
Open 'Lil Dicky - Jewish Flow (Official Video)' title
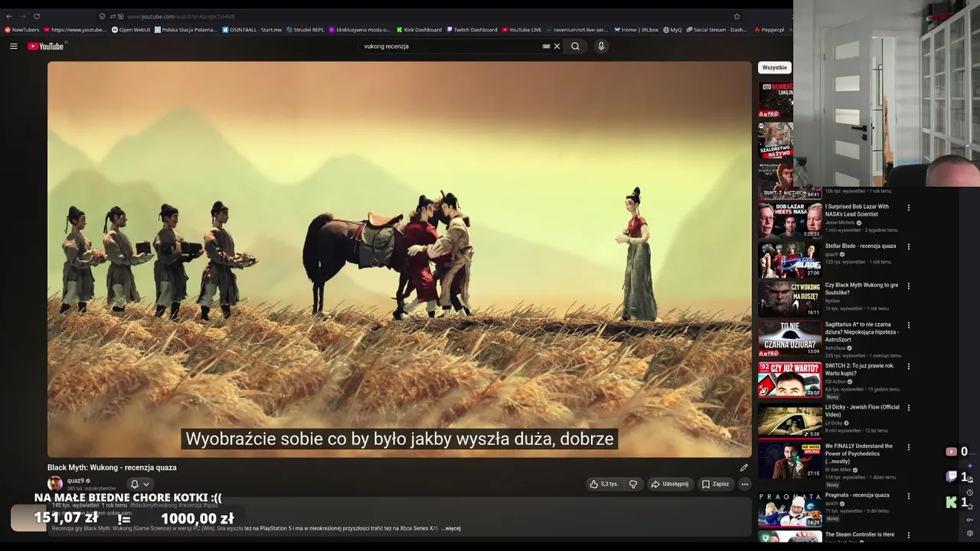(x=862, y=411)
